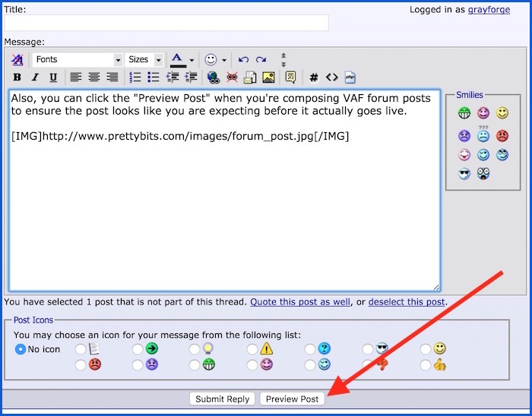Expand the toolbar smilie dropdown arrow

click(x=224, y=60)
